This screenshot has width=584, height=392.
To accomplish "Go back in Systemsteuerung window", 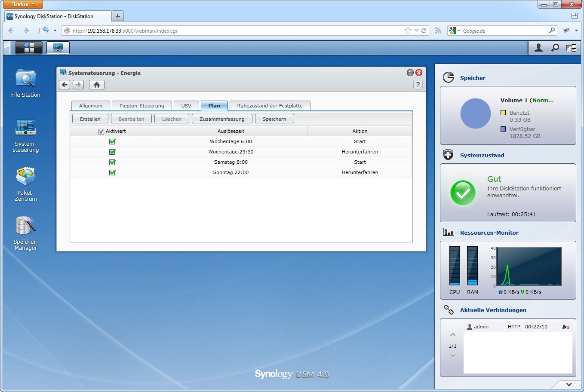I will click(x=65, y=85).
